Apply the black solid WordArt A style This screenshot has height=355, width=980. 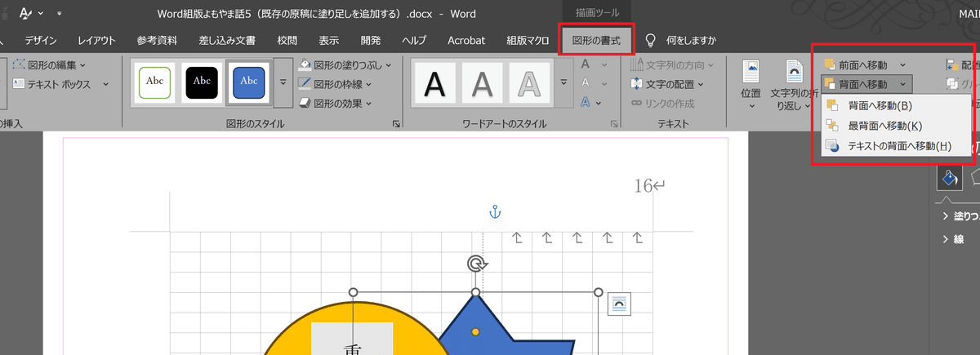[x=436, y=82]
